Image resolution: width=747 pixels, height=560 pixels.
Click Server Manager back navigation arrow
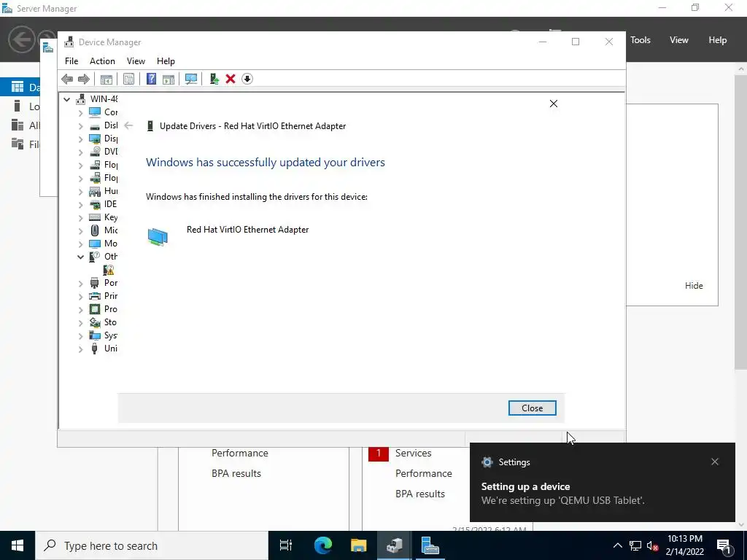click(21, 39)
